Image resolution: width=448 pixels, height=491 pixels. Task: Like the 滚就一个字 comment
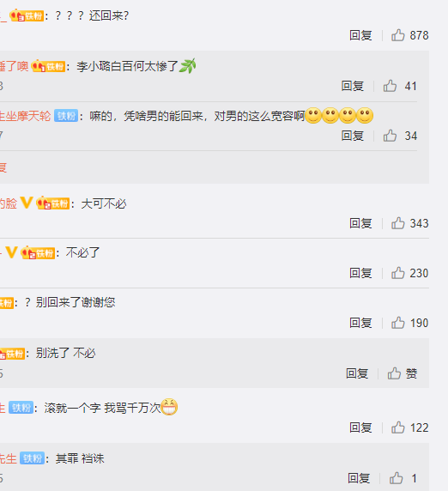pos(398,427)
